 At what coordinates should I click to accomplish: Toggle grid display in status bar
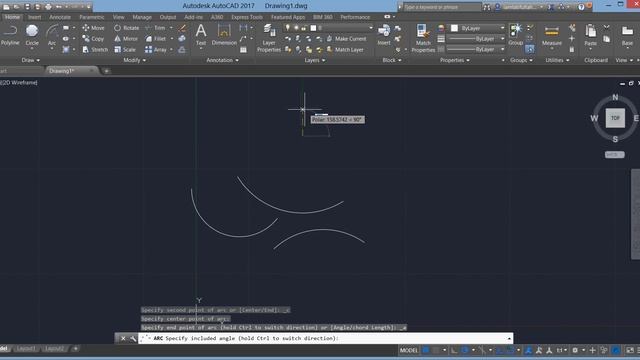pos(426,350)
